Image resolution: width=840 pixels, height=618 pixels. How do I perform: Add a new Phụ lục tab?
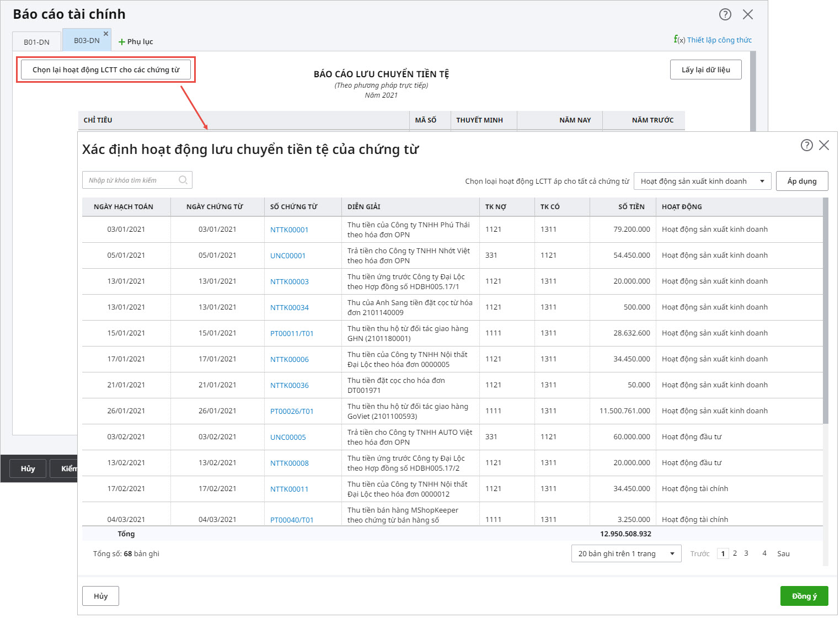tap(136, 41)
